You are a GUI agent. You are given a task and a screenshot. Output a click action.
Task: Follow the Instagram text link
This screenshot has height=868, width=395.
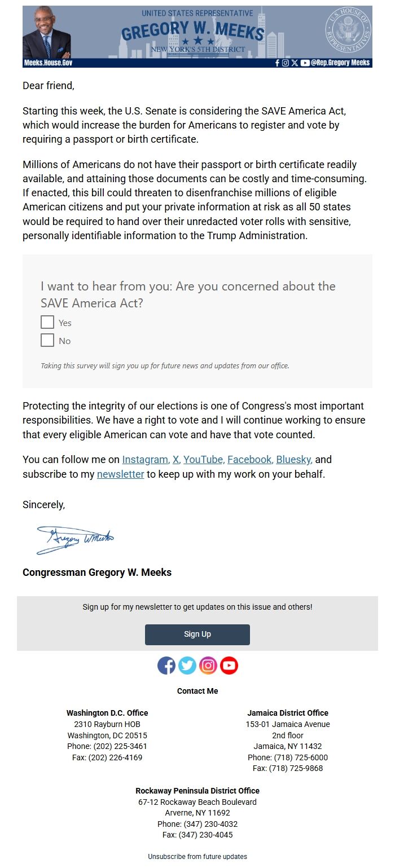144,460
